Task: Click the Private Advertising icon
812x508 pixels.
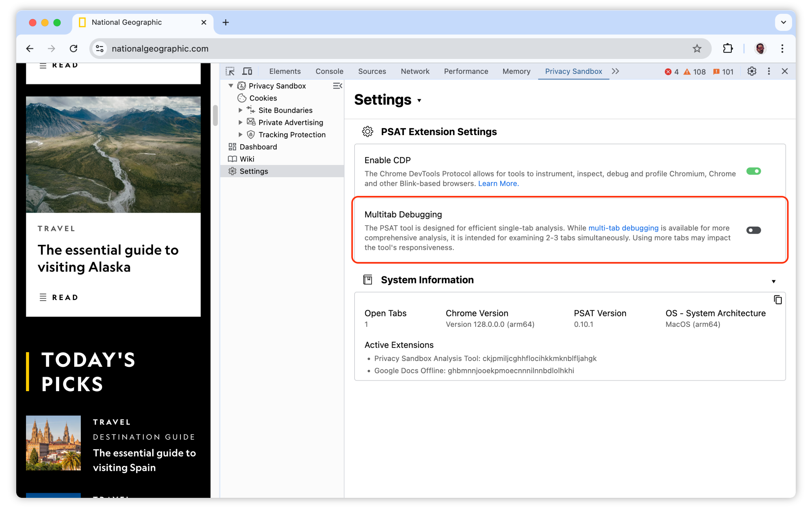Action: pos(251,122)
